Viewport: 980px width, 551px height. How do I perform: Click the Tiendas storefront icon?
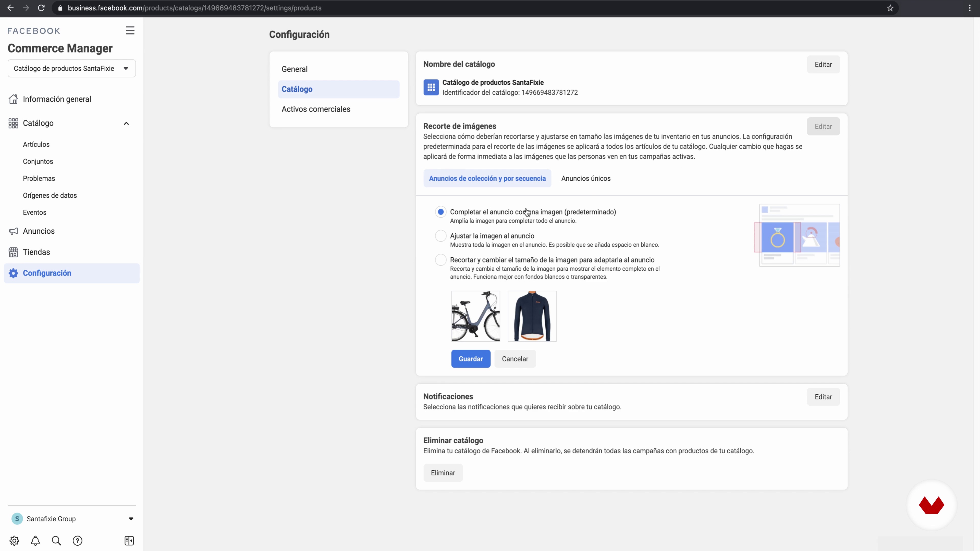(x=13, y=252)
